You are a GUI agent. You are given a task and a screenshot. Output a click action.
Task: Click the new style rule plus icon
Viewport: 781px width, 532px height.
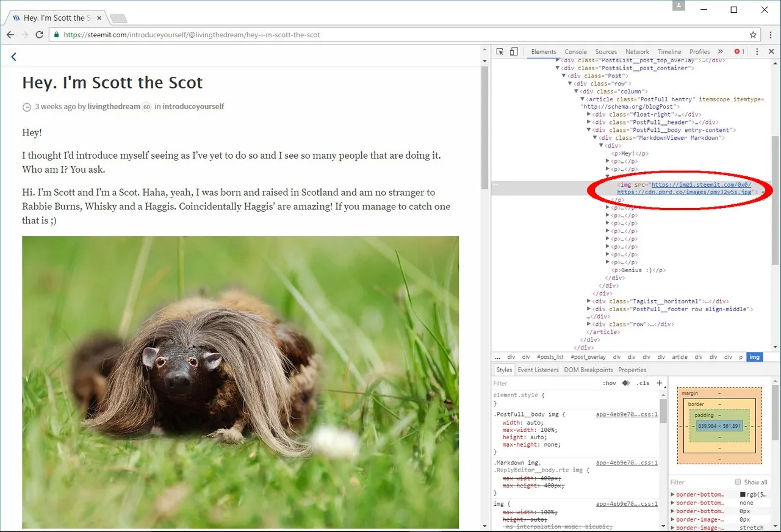tap(659, 383)
